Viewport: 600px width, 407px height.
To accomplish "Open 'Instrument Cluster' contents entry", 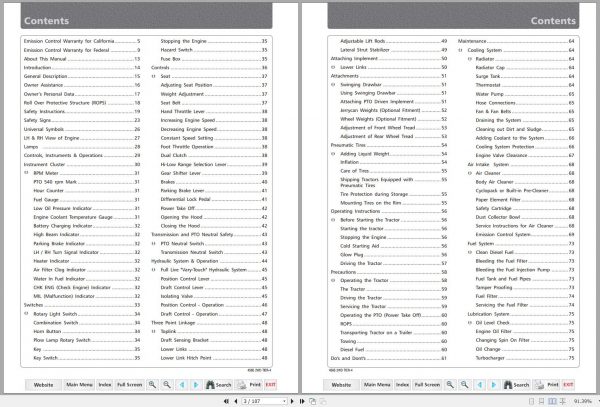I will pyautogui.click(x=82, y=164).
